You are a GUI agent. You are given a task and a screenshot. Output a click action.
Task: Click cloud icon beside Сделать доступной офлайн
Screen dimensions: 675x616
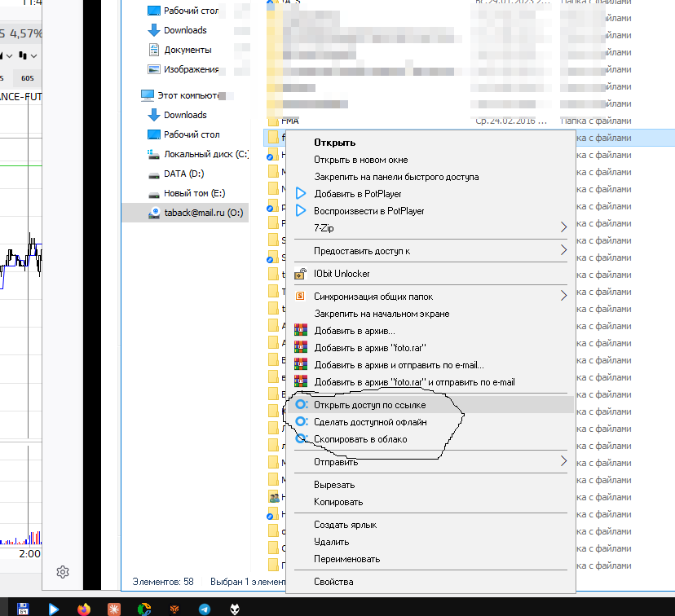click(302, 421)
